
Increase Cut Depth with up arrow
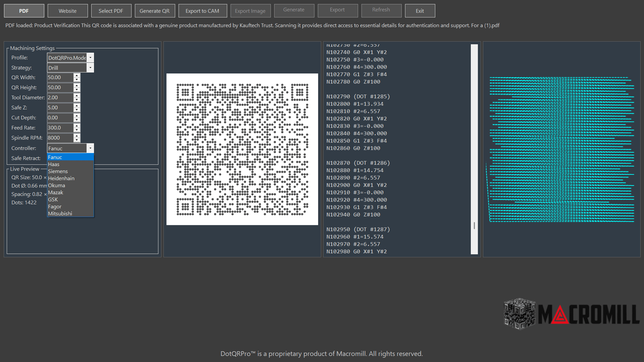tap(77, 116)
